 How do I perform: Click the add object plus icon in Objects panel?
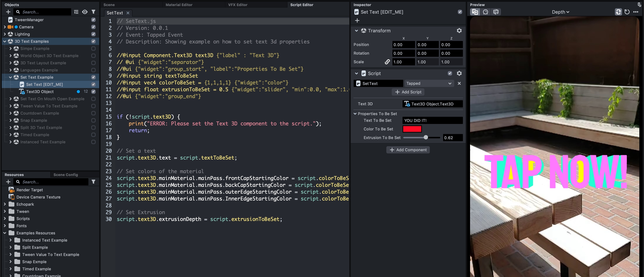tap(8, 12)
